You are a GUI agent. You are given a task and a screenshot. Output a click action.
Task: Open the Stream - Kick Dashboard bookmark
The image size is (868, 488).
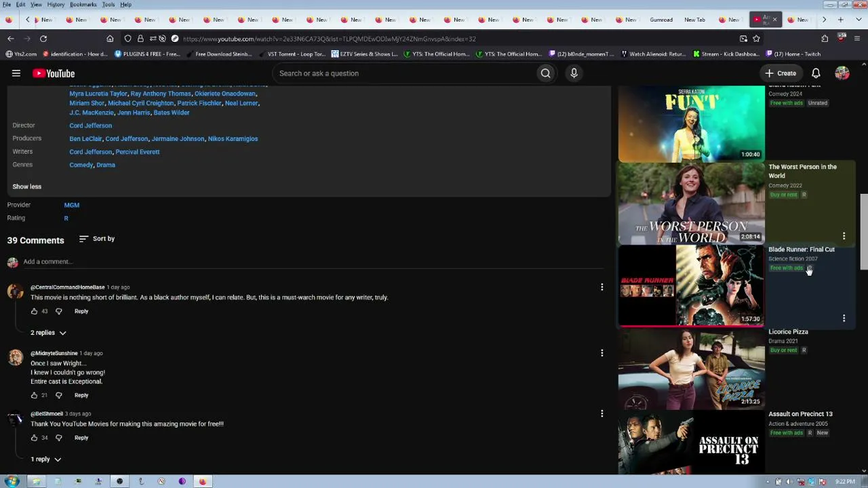[726, 54]
